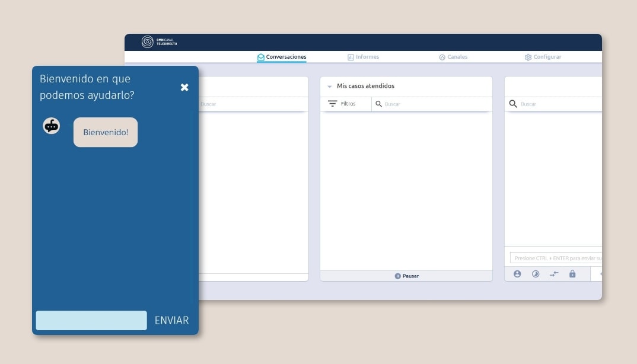Open the Conversaciones tab
Screen dimensions: 637x364
[x=282, y=57]
